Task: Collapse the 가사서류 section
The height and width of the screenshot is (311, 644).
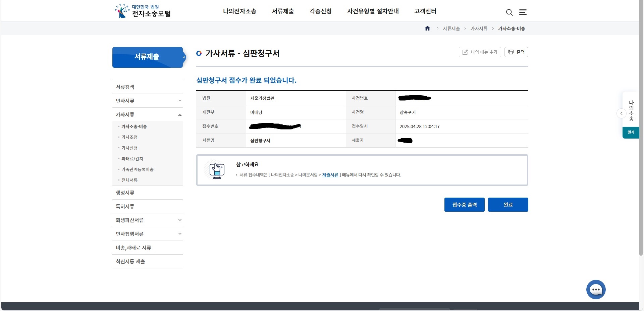Action: (x=180, y=115)
